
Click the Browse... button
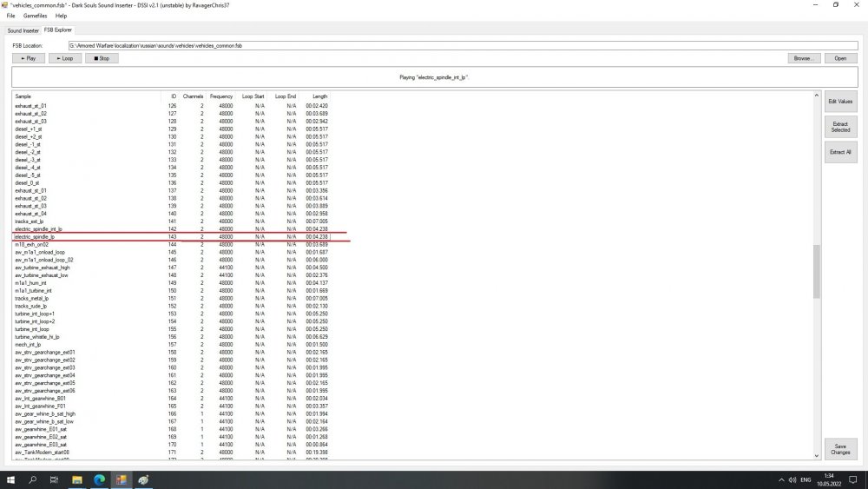[804, 58]
